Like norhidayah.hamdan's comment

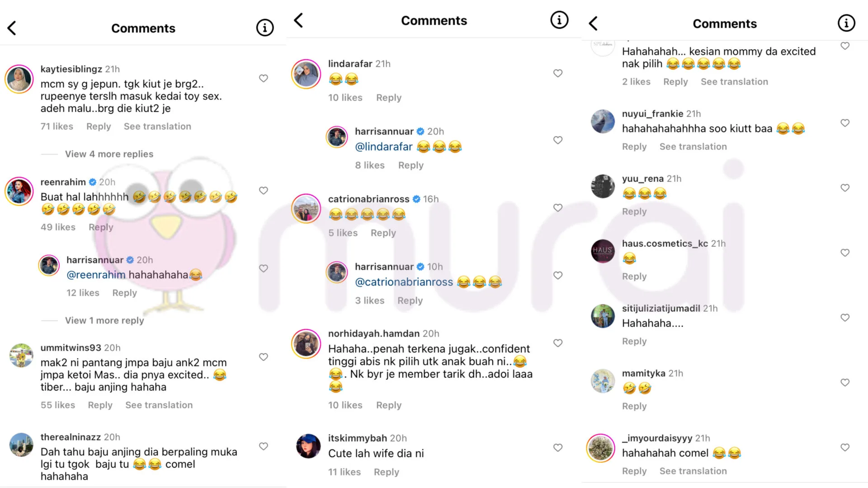pos(558,343)
